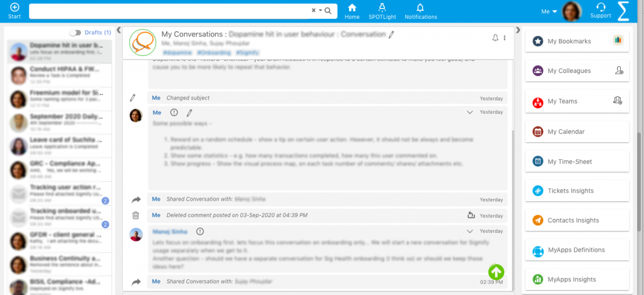Image resolution: width=644 pixels, height=295 pixels.
Task: Edit conversation subject with pencil icon
Action: [x=391, y=35]
